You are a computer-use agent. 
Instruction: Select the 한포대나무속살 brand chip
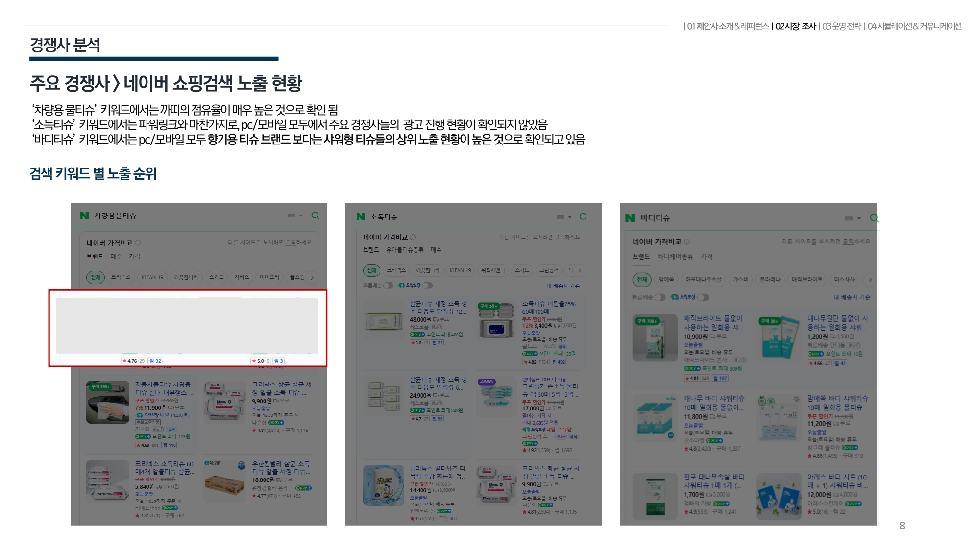(703, 280)
